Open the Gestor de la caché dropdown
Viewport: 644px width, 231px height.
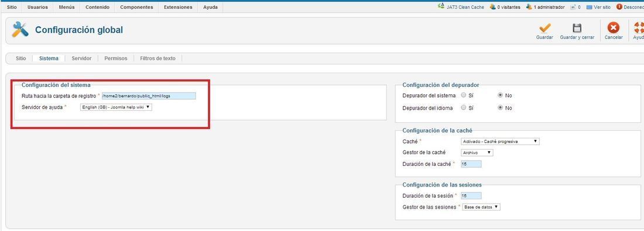(477, 152)
